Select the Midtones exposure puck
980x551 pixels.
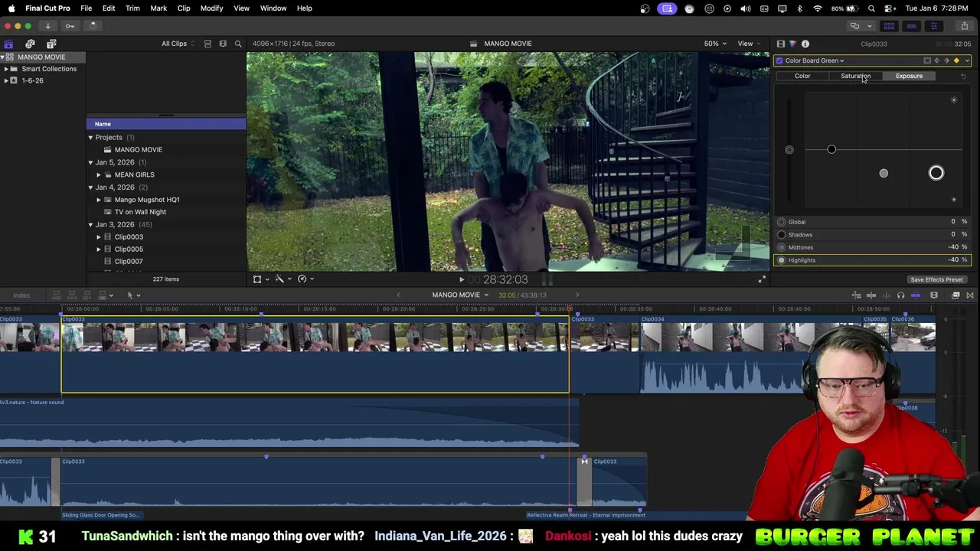tap(884, 174)
